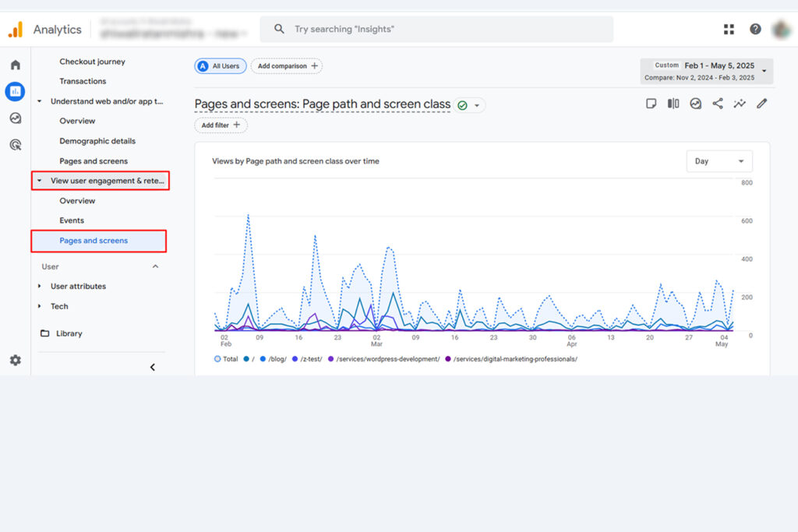The width and height of the screenshot is (798, 532).
Task: Open Transactions report
Action: [83, 81]
